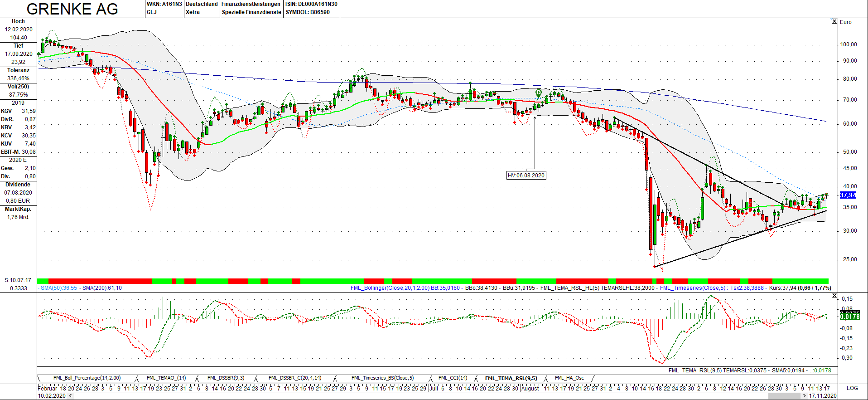
Task: Click the DivR. value 0,87
Action: (30, 119)
